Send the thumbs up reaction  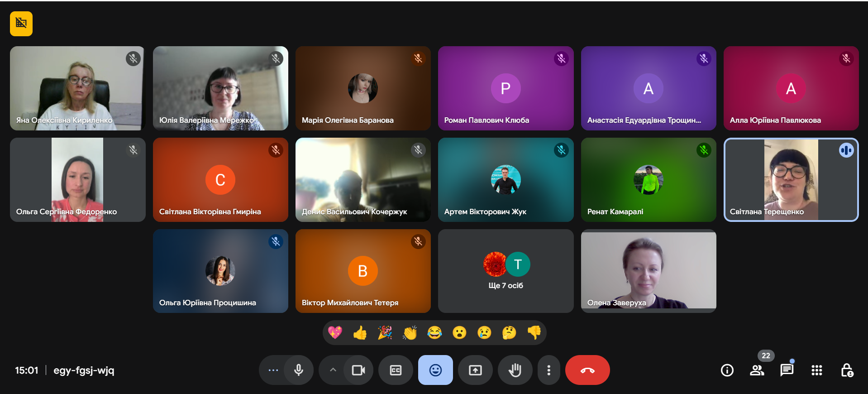(x=360, y=333)
